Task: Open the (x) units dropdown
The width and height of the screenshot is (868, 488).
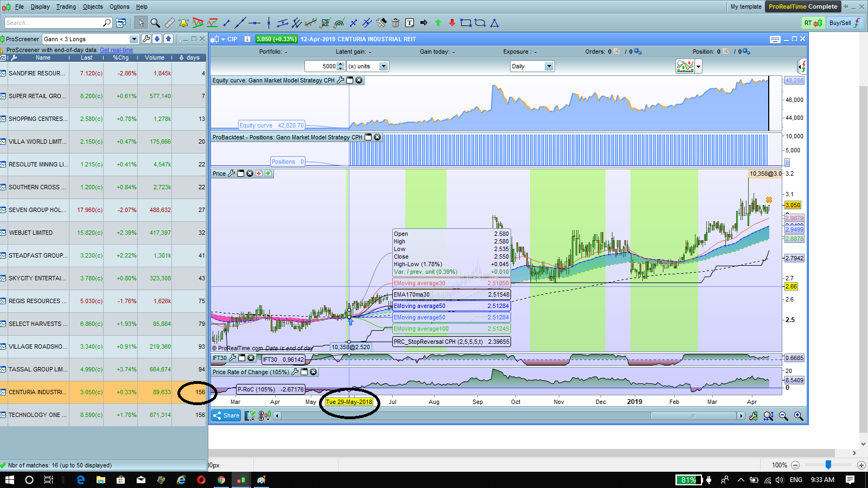Action: (384, 66)
